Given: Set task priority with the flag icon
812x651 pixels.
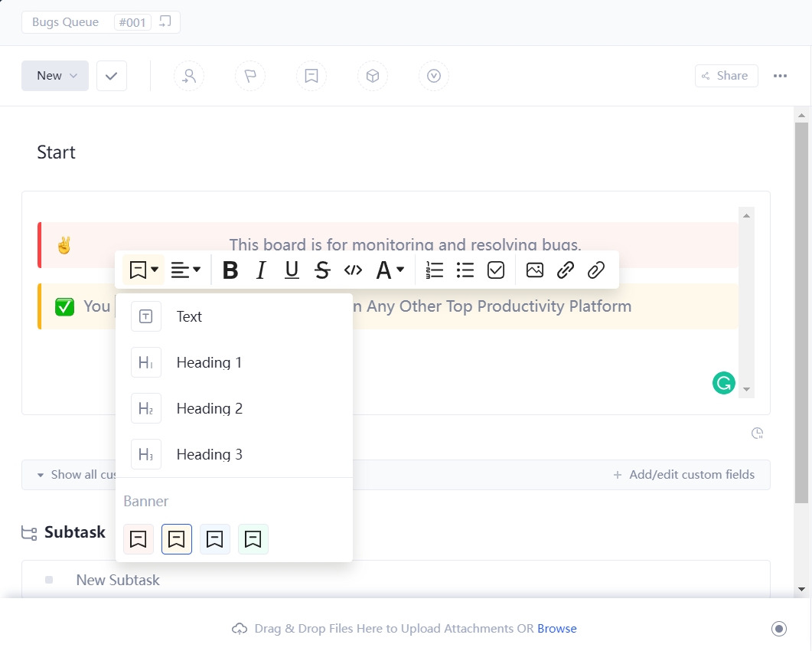Looking at the screenshot, I should click(x=250, y=76).
